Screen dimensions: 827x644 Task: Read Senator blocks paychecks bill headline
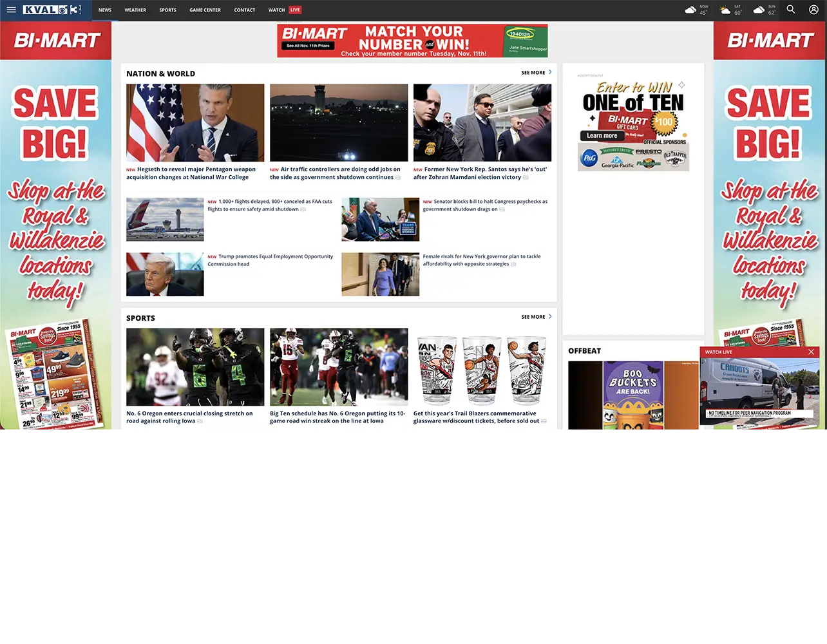point(486,205)
